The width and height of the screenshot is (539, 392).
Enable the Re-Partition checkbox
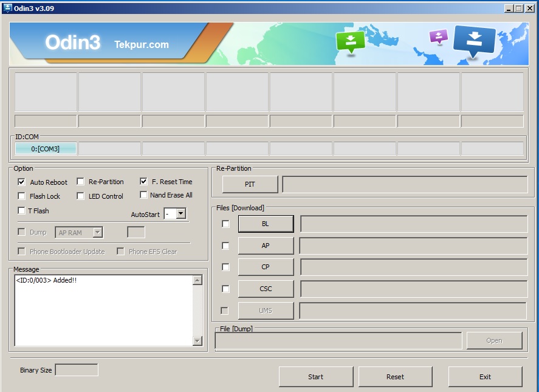coord(80,181)
